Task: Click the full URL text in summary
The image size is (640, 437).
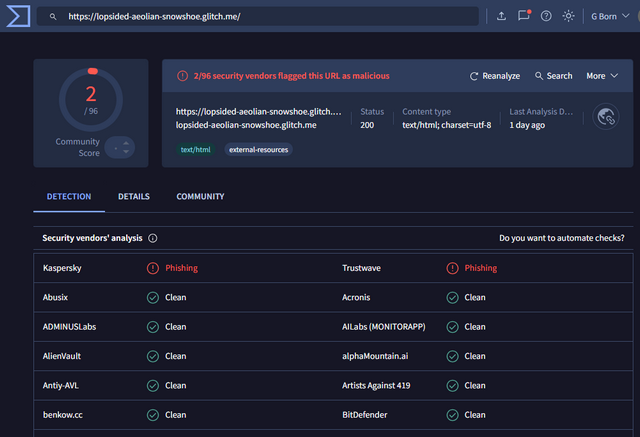Action: pyautogui.click(x=258, y=112)
